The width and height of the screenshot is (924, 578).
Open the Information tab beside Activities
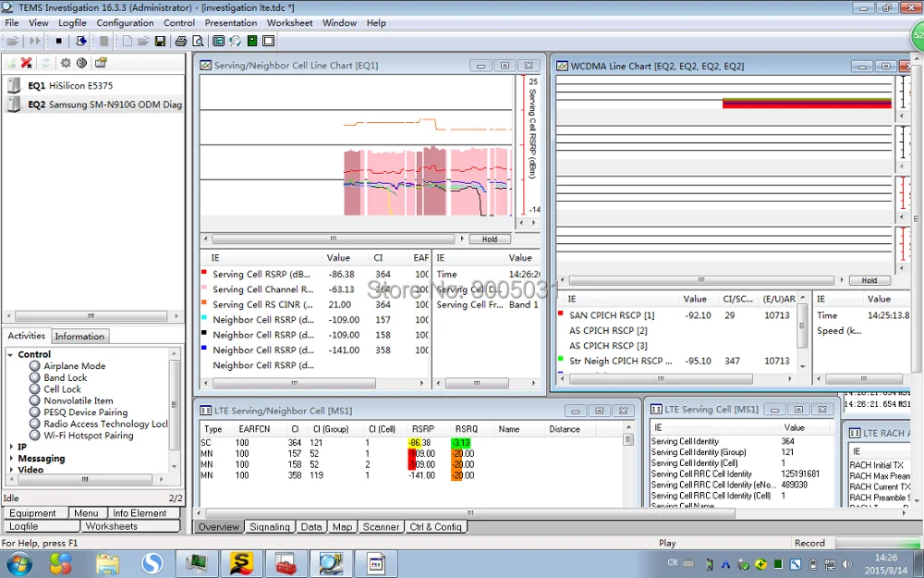[x=79, y=337]
